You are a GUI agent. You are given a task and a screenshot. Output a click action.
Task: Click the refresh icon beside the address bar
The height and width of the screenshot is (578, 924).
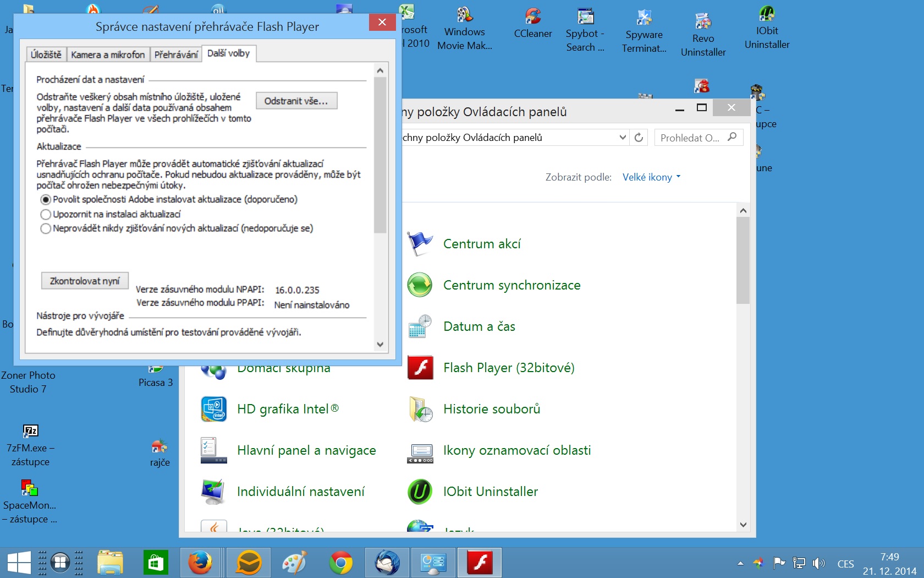(x=639, y=138)
